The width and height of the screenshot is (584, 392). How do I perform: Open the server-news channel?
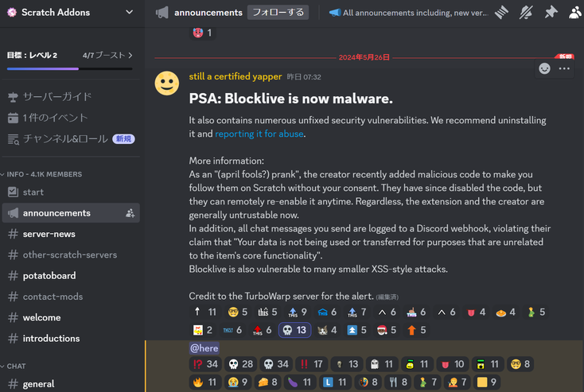(71, 234)
